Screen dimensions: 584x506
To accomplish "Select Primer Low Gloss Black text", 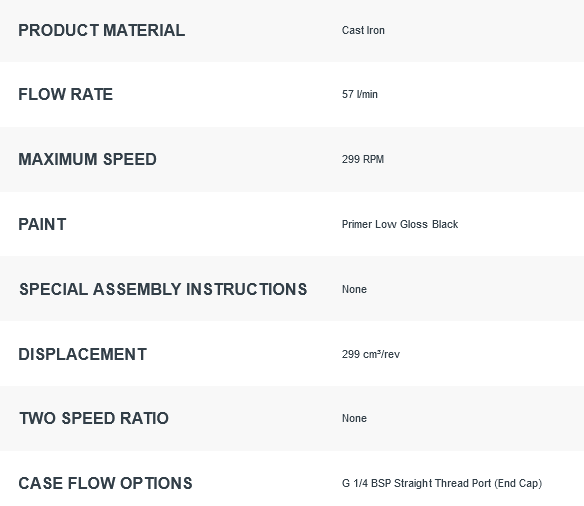I will coord(400,224).
